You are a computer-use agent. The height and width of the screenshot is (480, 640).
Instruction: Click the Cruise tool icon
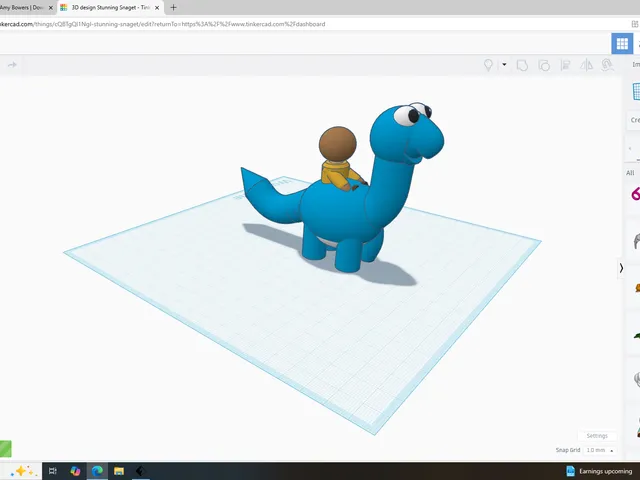pos(607,65)
